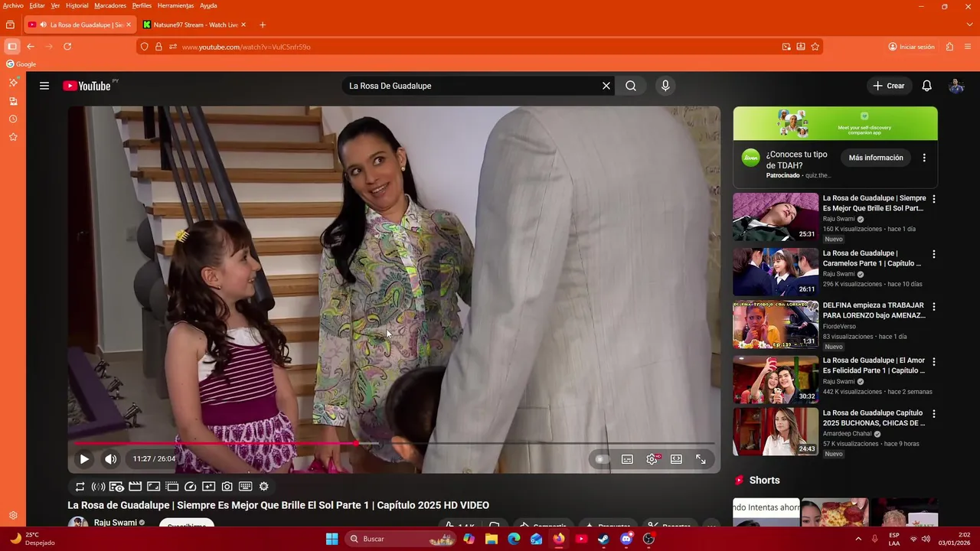
Task: Click the clapperboard icon below player
Action: [x=135, y=487]
